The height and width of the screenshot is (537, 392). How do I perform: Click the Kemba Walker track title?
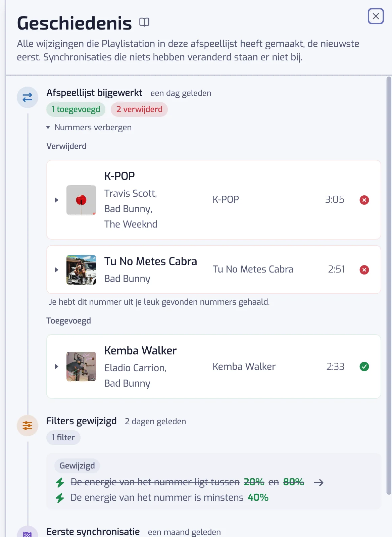[x=140, y=351]
